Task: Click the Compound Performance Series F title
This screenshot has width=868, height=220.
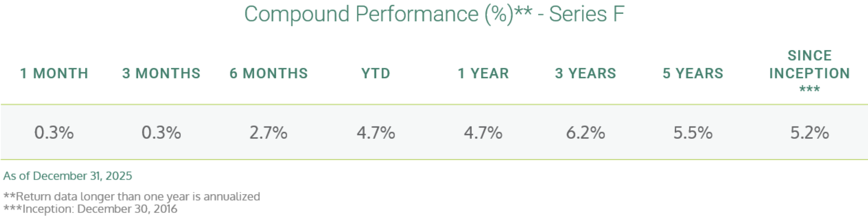Action: [434, 14]
